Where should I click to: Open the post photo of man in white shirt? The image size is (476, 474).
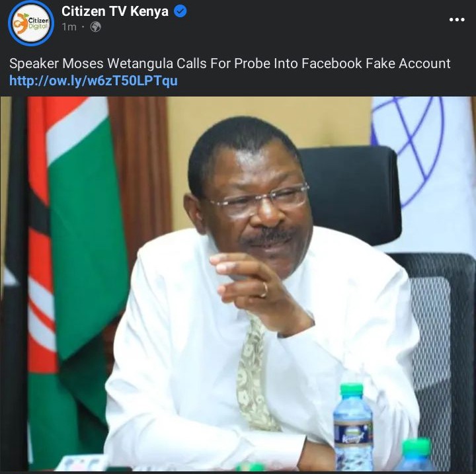pos(238,284)
